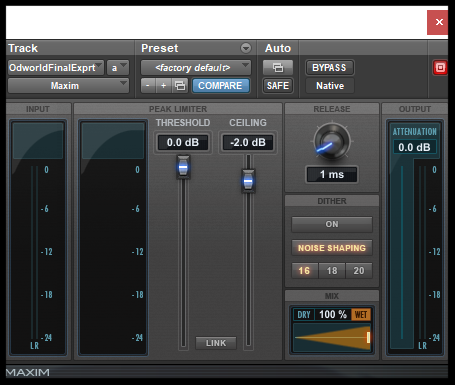Click the Auto header label
Image resolution: width=455 pixels, height=385 pixels.
click(x=278, y=48)
